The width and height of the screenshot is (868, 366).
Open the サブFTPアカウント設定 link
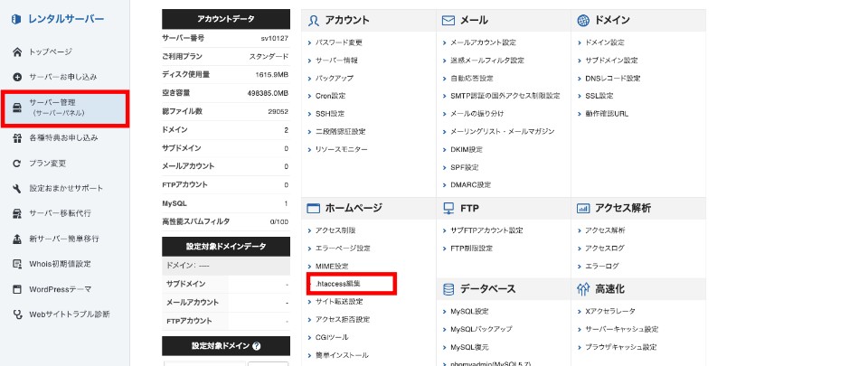point(486,230)
